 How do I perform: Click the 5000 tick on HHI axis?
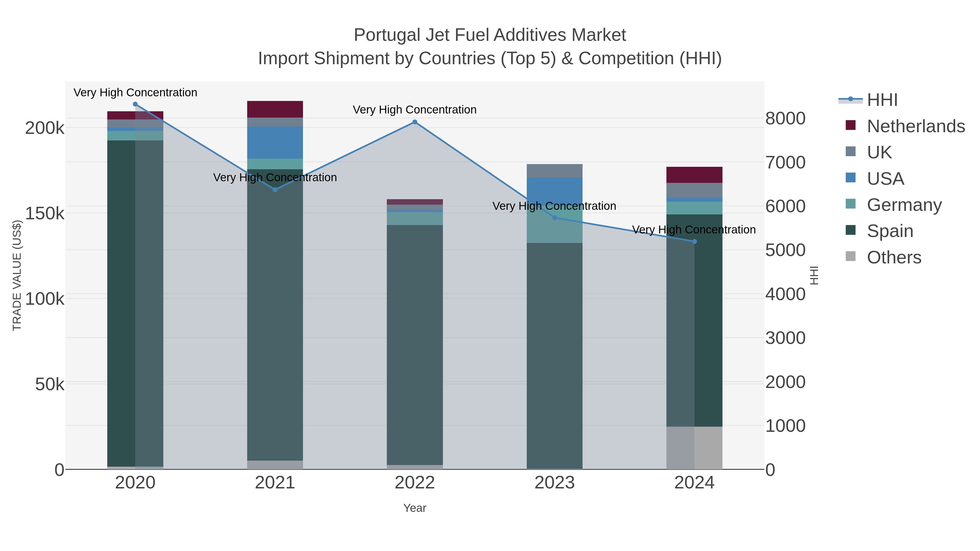(x=785, y=250)
